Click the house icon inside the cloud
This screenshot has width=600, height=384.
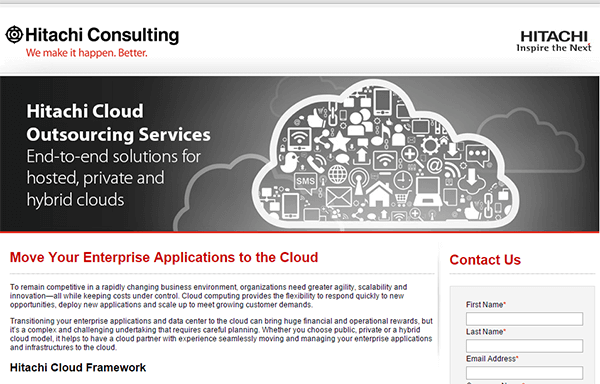pos(378,194)
